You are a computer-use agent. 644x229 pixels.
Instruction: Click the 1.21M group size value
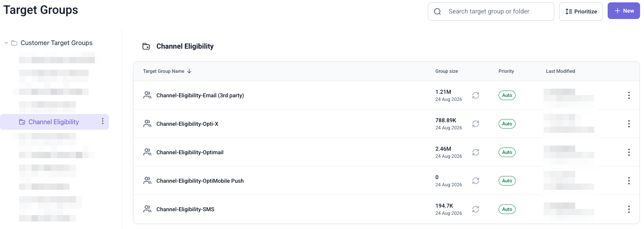click(443, 92)
